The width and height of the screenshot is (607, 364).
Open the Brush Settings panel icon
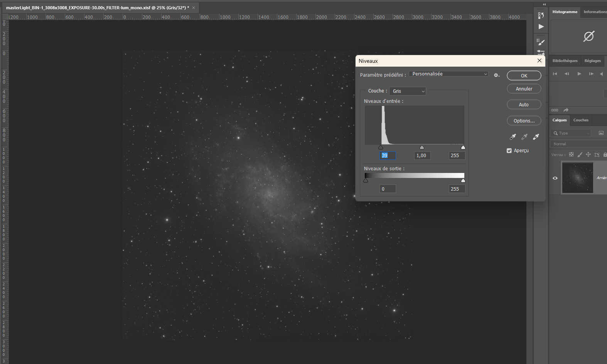click(541, 42)
